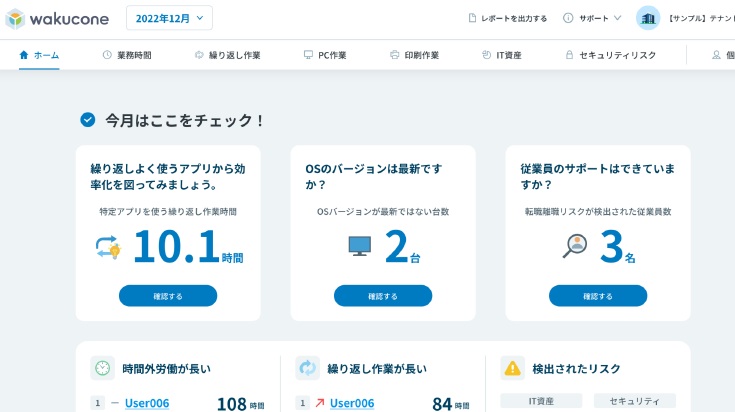The height and width of the screenshot is (412, 735).
Task: Click the monitor icon beside 2台
Action: click(360, 246)
